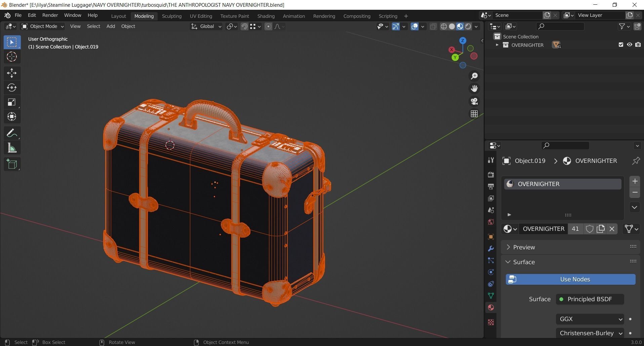Image resolution: width=644 pixels, height=346 pixels.
Task: Activate the combined Transform tool
Action: (12, 116)
